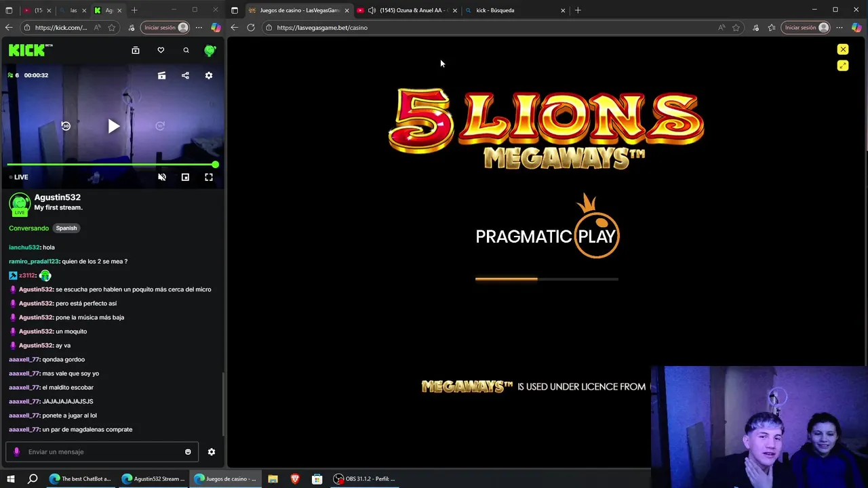Click the Spanish language tag

pos(66,228)
